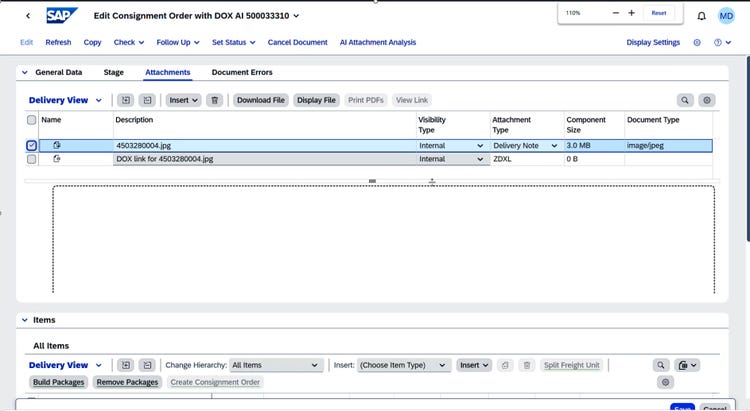Image resolution: width=750 pixels, height=411 pixels.
Task: Click Refresh in the top menu
Action: [58, 42]
